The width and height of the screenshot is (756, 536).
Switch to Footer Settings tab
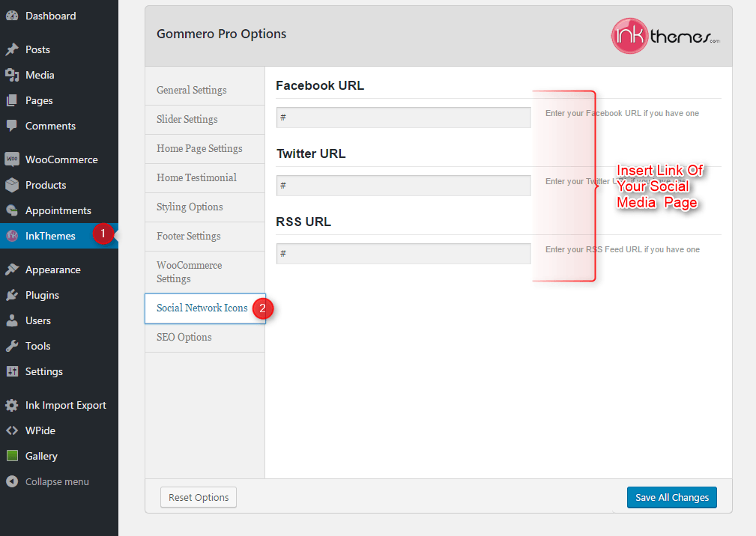(x=205, y=237)
